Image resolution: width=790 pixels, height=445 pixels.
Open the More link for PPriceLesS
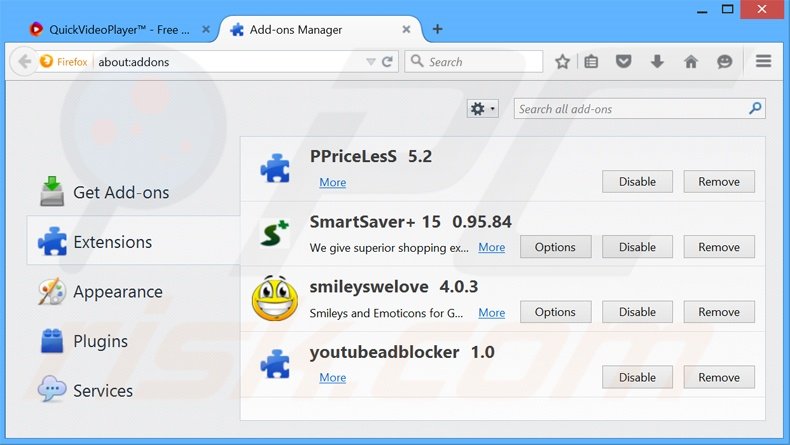[x=333, y=182]
